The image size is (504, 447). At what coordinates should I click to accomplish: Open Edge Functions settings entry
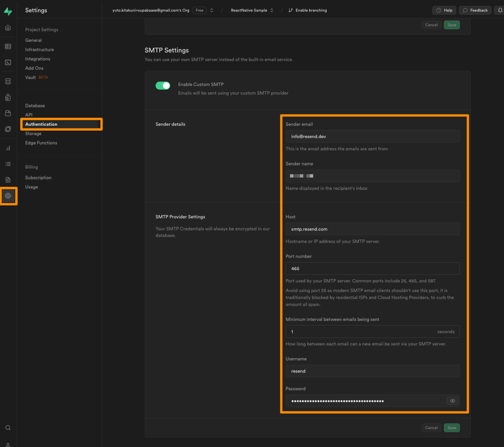pos(41,143)
